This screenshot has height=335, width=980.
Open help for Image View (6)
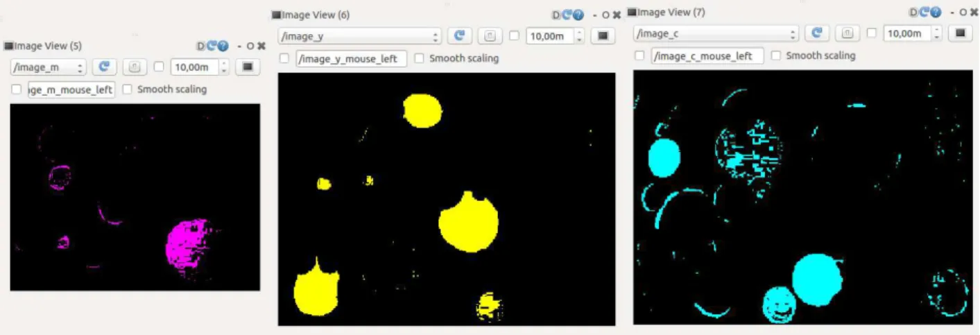577,15
